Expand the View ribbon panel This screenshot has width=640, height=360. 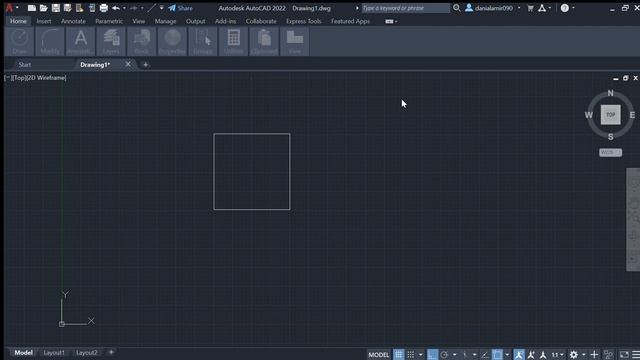295,41
